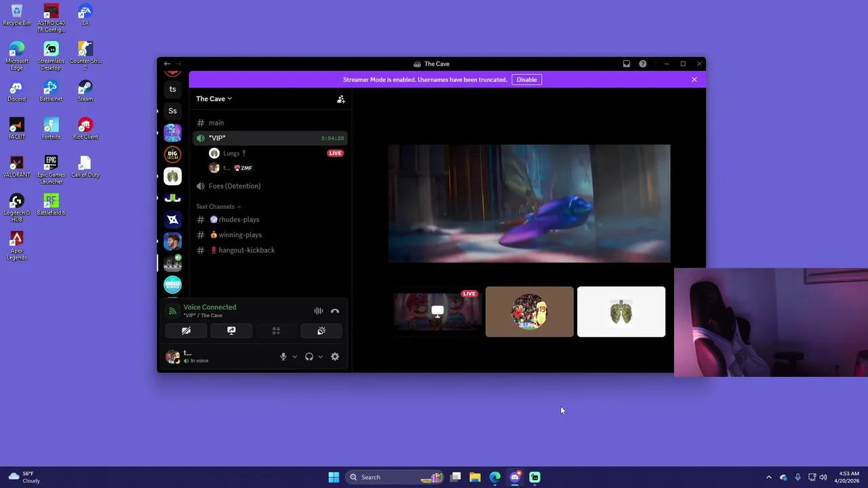Open the 'ts' server in sidebar
Screen dimensions: 868x488
[x=172, y=89]
